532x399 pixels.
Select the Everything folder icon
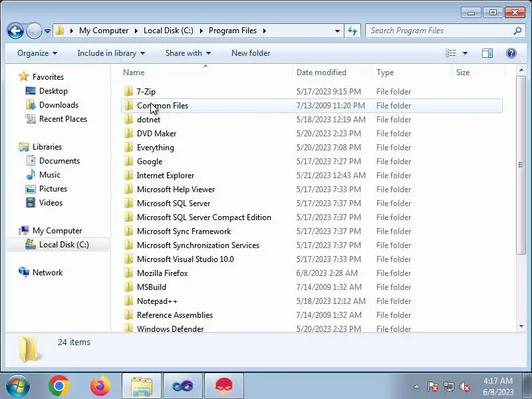pyautogui.click(x=128, y=147)
